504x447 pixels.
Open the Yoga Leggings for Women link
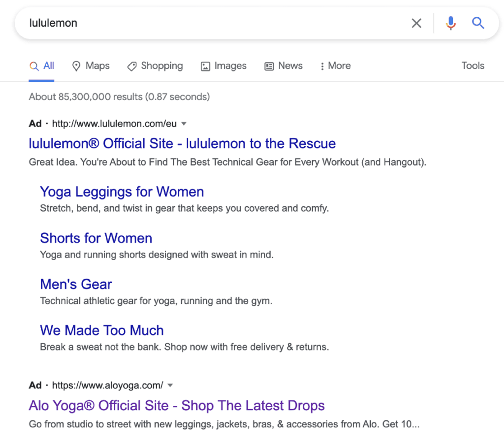[122, 192]
